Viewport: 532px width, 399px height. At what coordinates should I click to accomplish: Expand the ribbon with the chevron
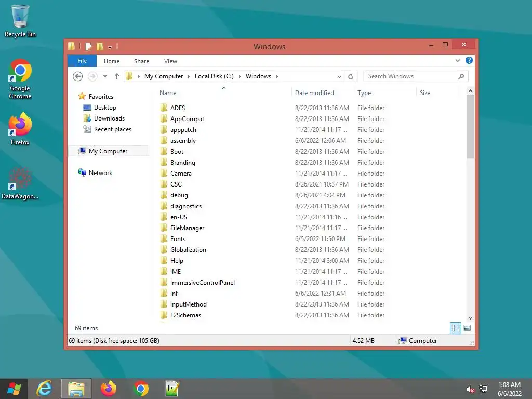[x=457, y=61]
